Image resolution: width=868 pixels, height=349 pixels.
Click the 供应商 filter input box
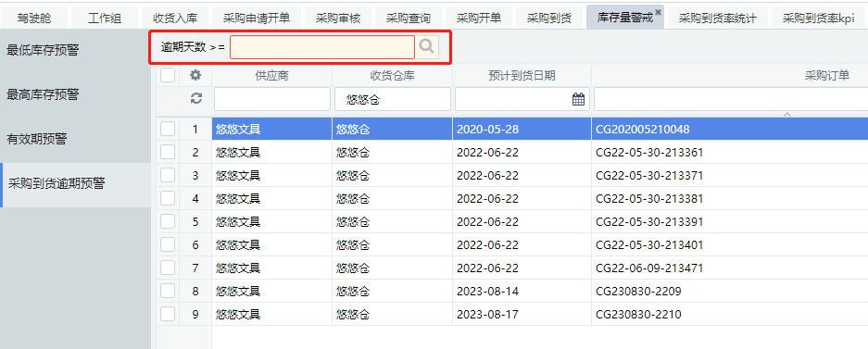pos(272,99)
